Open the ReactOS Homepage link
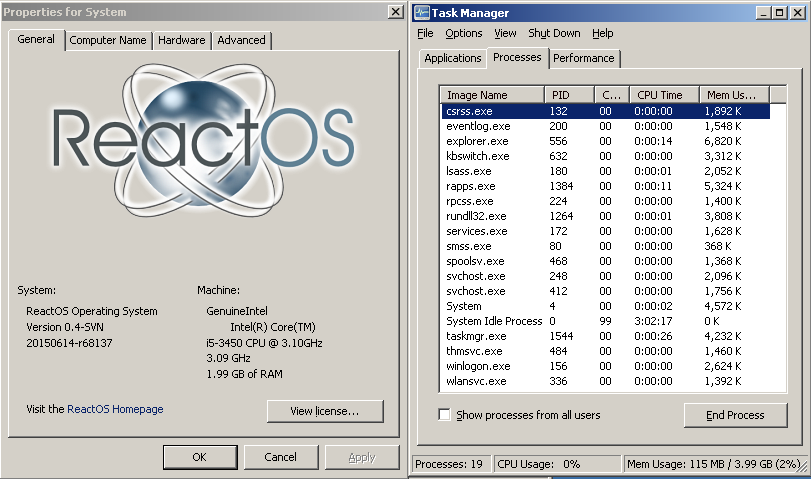This screenshot has height=479, width=811. [x=115, y=409]
